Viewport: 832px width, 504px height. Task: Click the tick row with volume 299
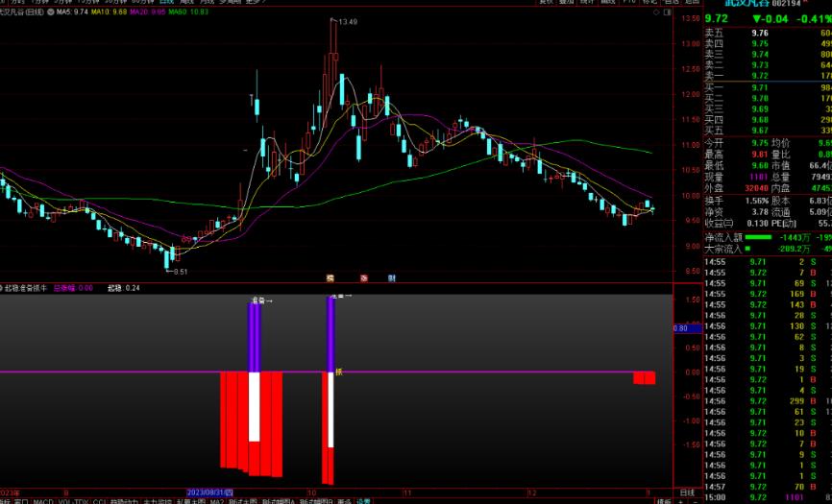pos(768,401)
